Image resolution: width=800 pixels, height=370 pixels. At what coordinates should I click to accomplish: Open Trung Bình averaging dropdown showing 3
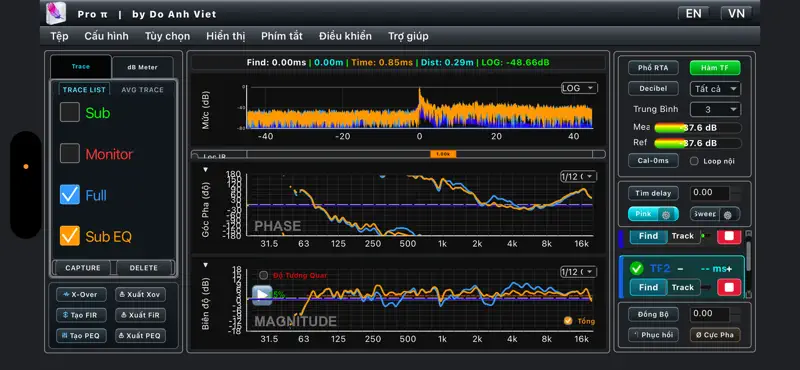[715, 109]
